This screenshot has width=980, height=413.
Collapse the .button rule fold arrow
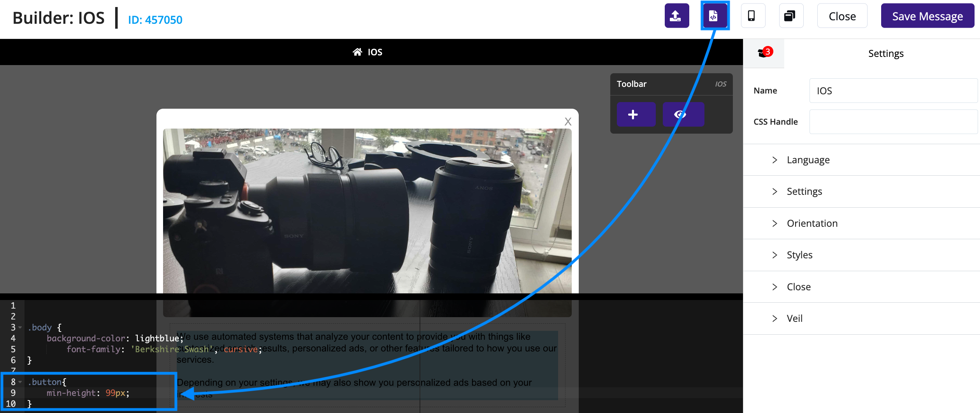(x=20, y=382)
